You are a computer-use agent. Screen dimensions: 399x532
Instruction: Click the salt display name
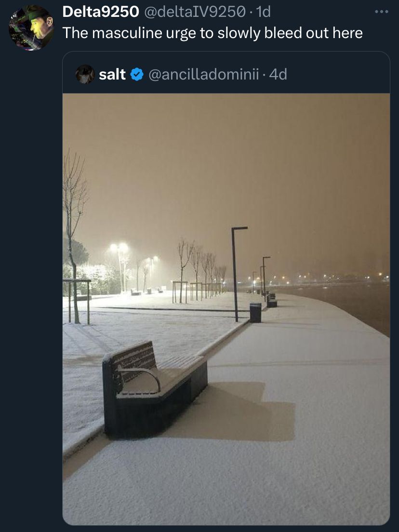(112, 74)
